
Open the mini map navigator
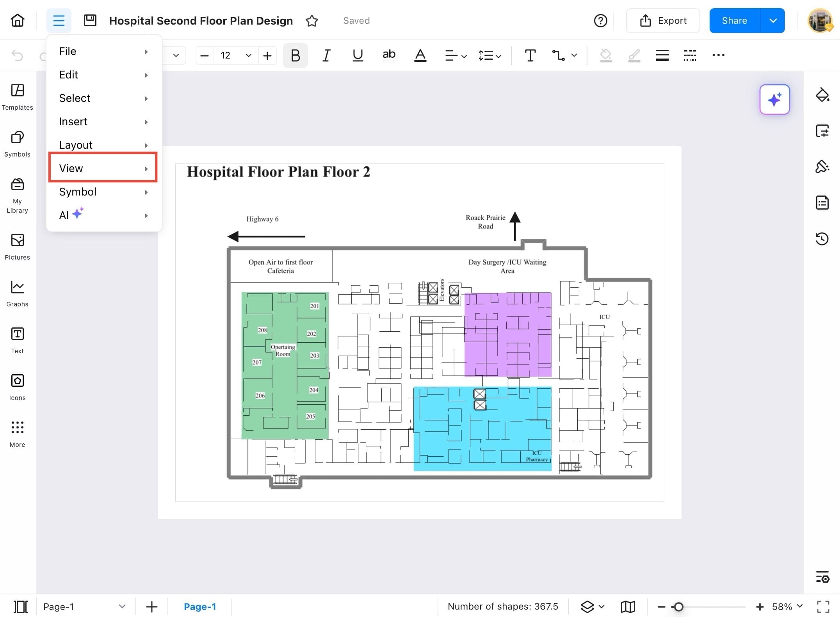[x=628, y=606]
